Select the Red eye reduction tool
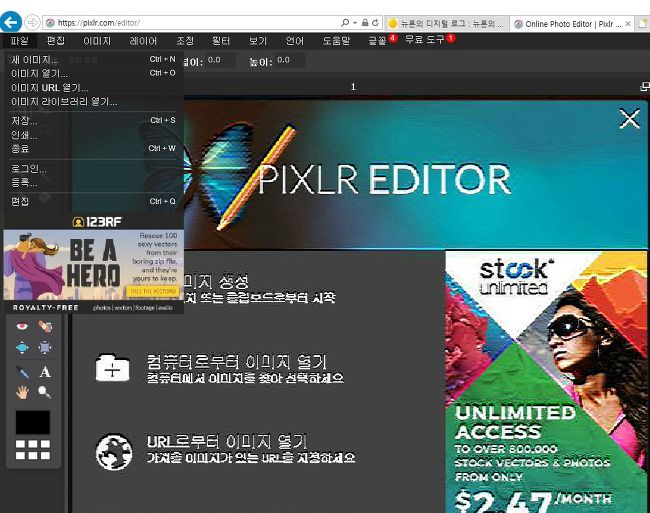 [x=22, y=327]
